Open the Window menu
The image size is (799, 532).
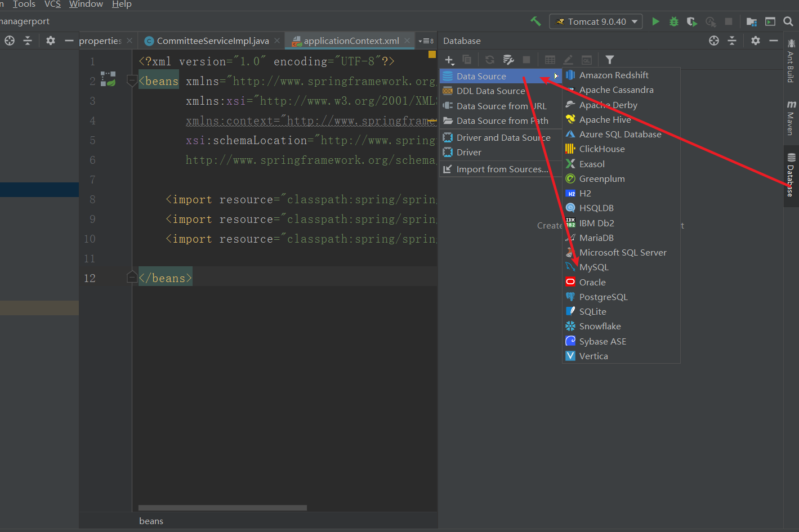click(x=86, y=5)
